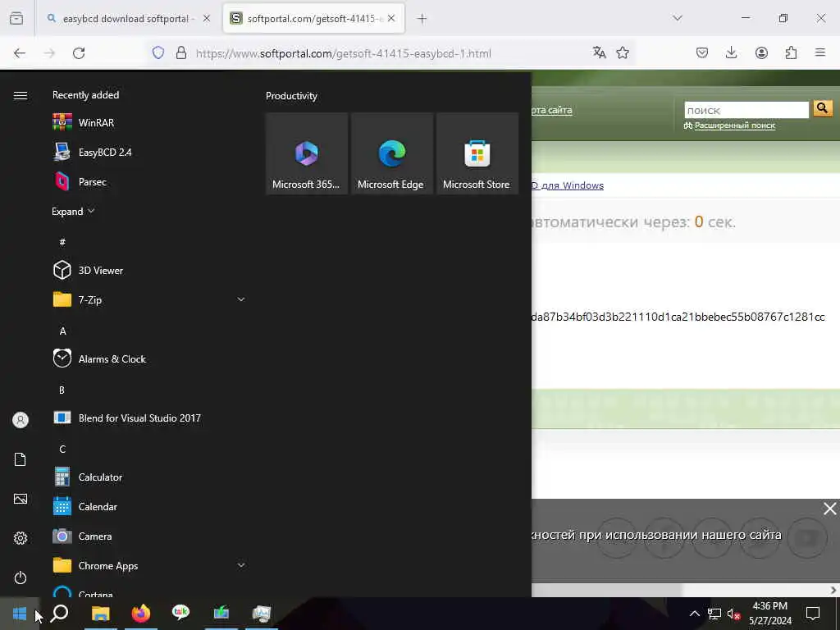Jump to letter A app group header
This screenshot has height=630, width=840.
[62, 331]
